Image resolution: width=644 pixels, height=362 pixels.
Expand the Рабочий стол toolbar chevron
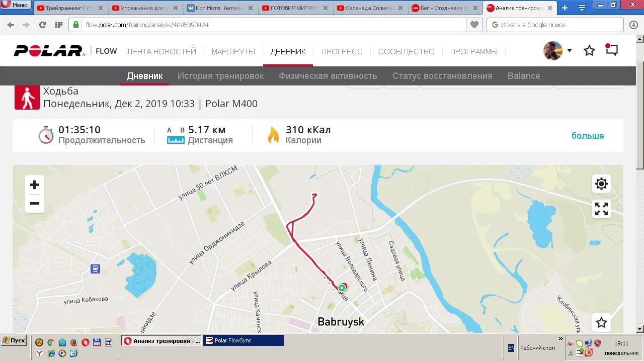click(561, 339)
